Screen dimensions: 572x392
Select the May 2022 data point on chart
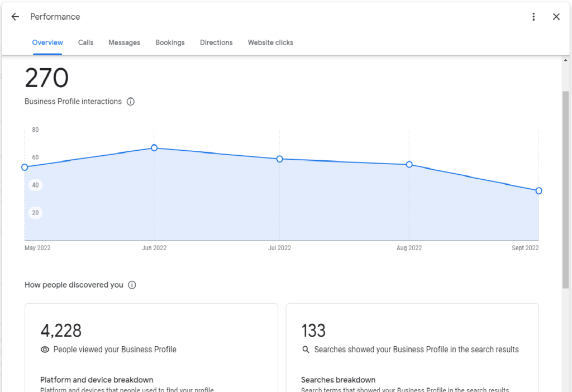[x=25, y=168]
